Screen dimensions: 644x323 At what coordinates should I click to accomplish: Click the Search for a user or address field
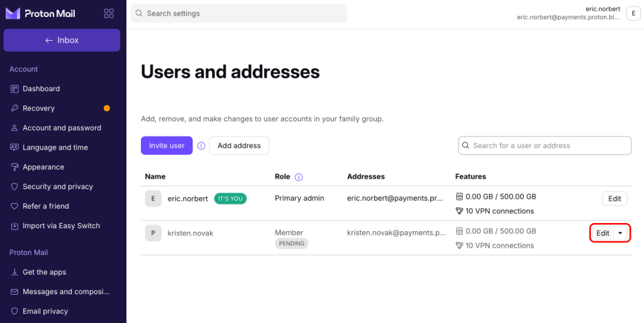545,146
